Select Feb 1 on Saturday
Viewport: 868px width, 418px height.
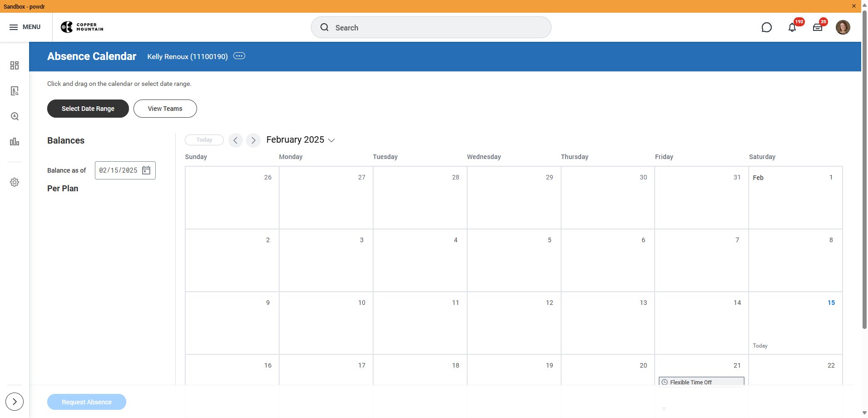(x=795, y=198)
